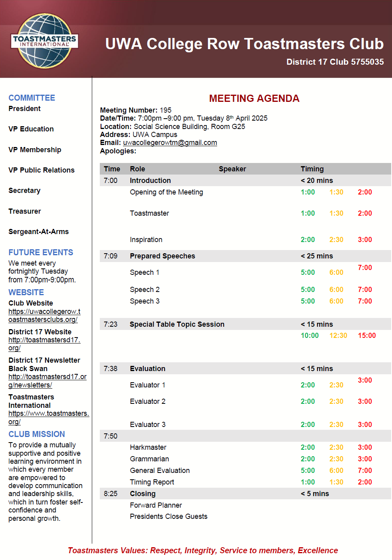Image resolution: width=392 pixels, height=560 pixels.
Task: Select the UWA College Row Toastmasters Club title
Action: point(244,44)
